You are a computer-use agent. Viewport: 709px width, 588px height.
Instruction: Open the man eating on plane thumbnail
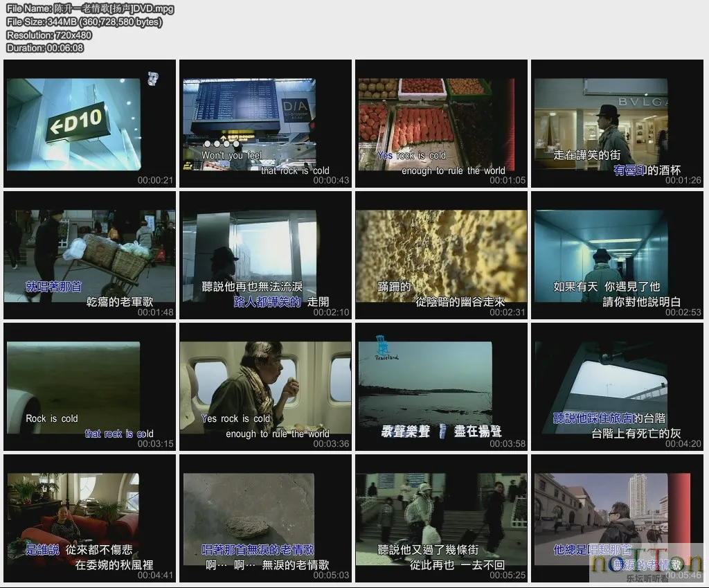pos(264,386)
